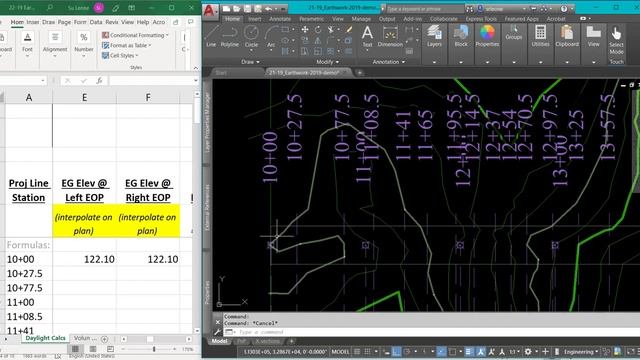Click the Excel search magnifier icon
Image resolution: width=640 pixels, height=360 pixels.
tap(50, 8)
